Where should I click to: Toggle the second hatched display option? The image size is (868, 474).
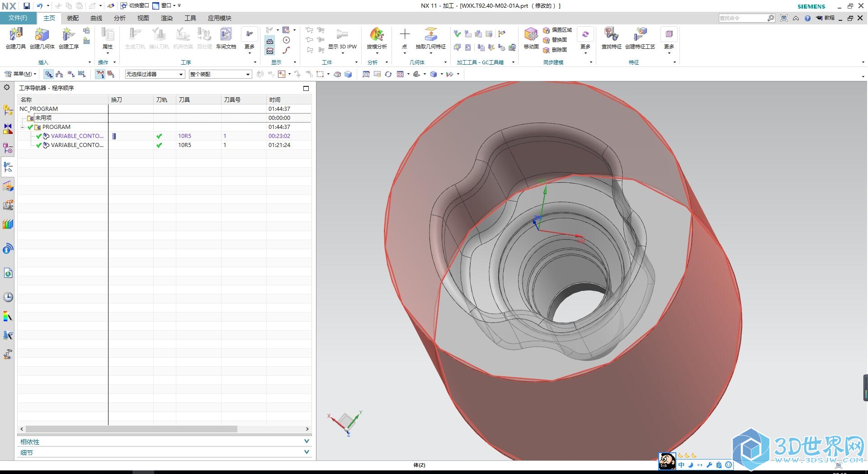269,51
